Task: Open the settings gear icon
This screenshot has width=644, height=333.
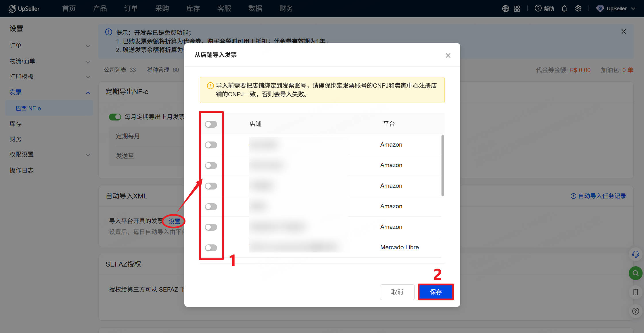Action: [x=578, y=9]
